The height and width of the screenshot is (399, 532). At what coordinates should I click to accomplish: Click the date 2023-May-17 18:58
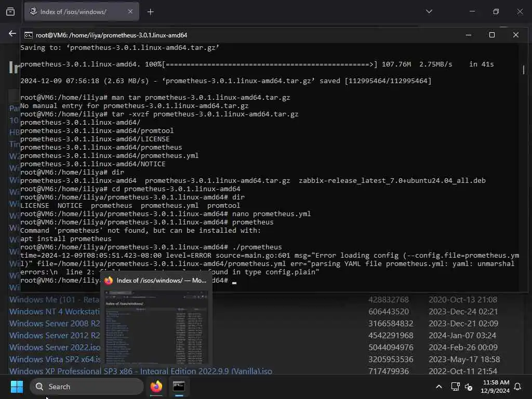[x=464, y=360]
